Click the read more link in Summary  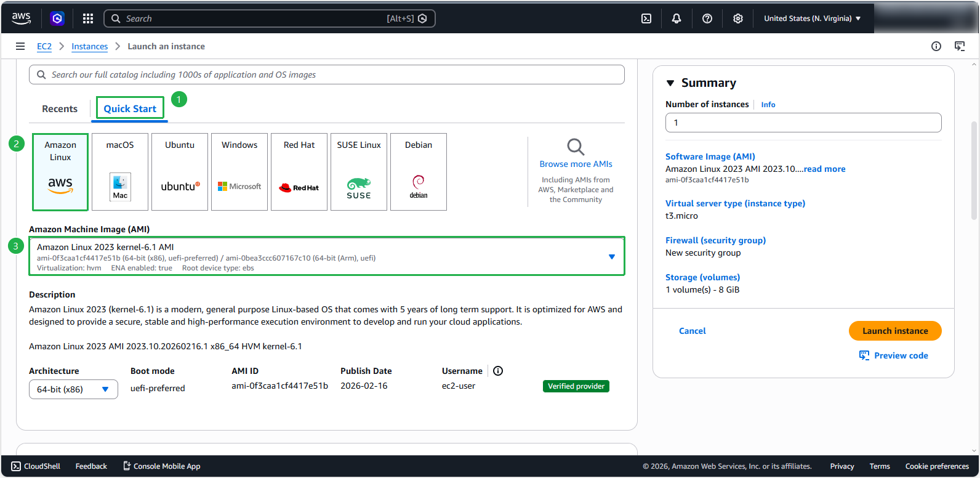[x=825, y=169]
